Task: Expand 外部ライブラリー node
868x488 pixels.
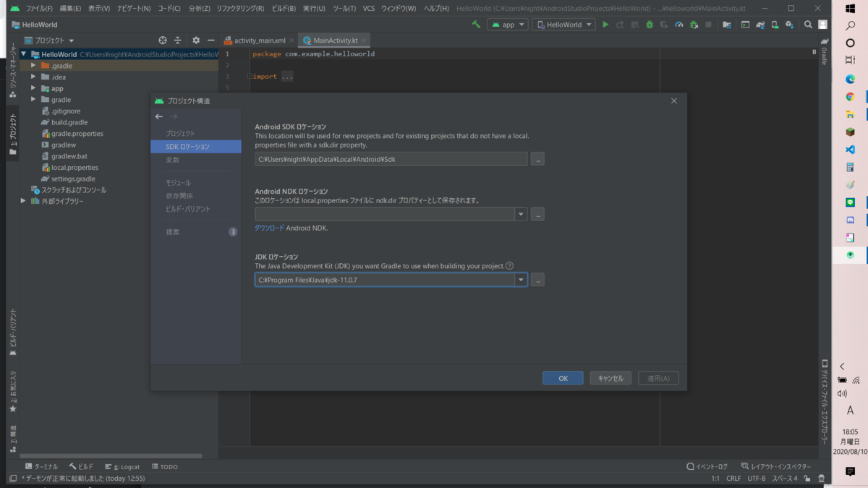Action: [23, 201]
